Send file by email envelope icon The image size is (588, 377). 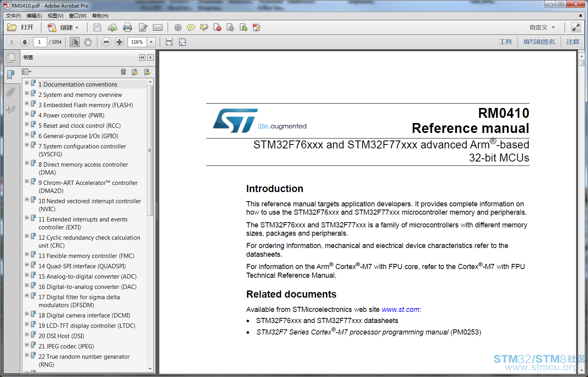[x=158, y=27]
